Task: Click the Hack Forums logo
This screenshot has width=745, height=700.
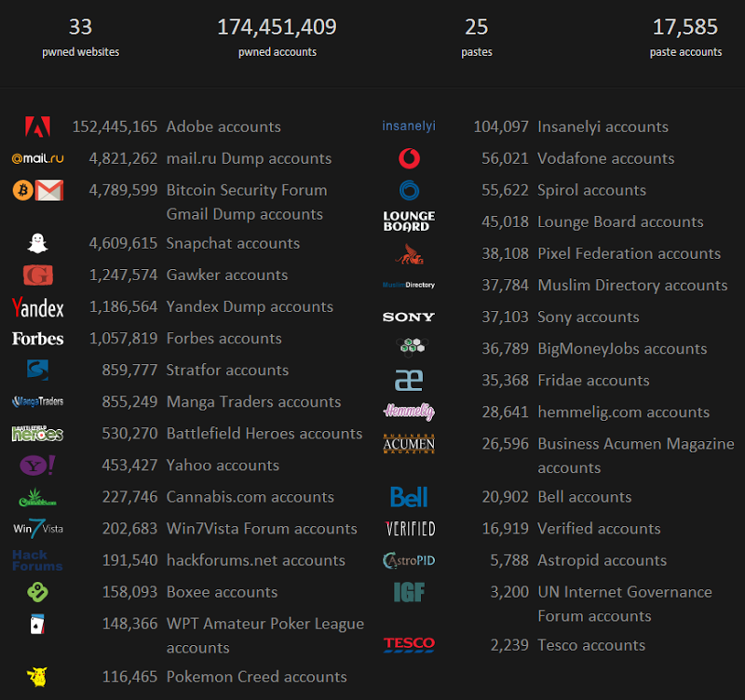Action: click(37, 560)
